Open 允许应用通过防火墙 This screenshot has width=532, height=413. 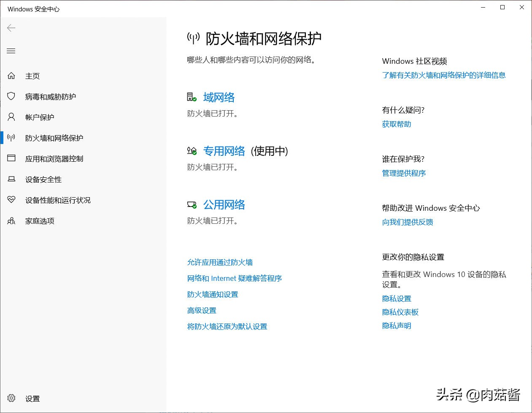[220, 262]
